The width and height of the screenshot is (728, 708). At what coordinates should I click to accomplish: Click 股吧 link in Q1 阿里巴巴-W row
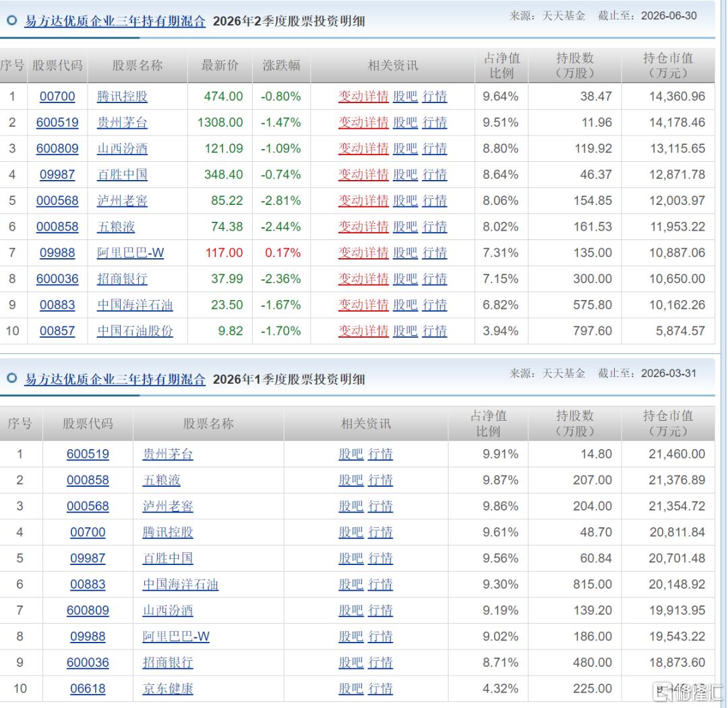pyautogui.click(x=351, y=636)
